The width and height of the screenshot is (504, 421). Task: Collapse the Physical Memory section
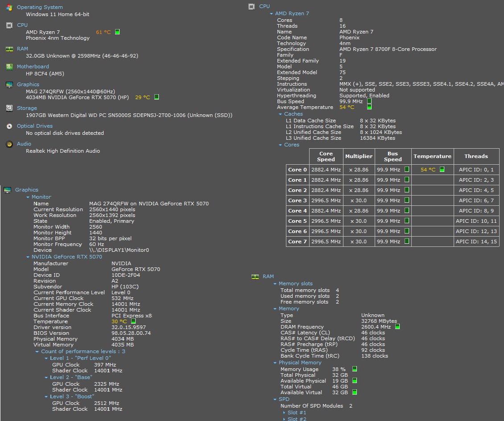[x=275, y=363]
